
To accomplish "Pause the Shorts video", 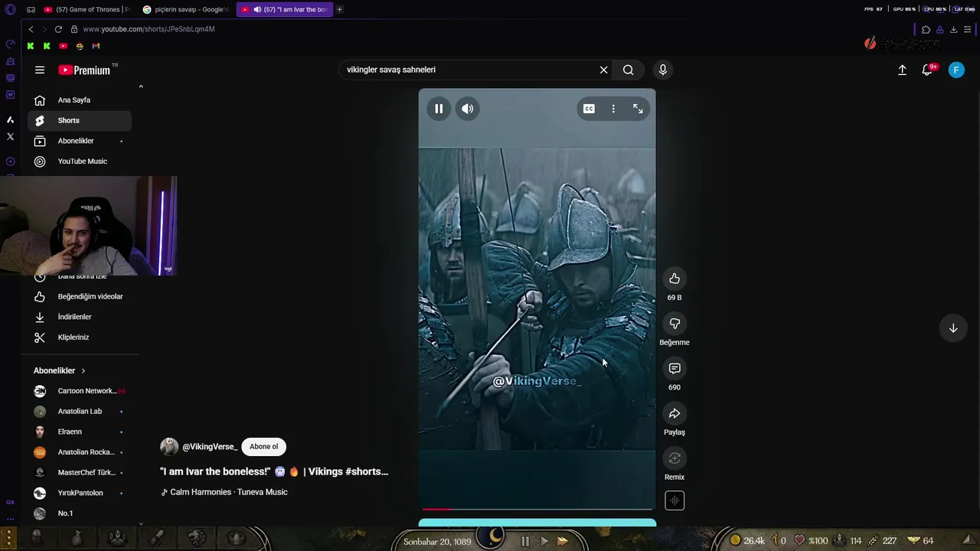I will click(x=439, y=109).
